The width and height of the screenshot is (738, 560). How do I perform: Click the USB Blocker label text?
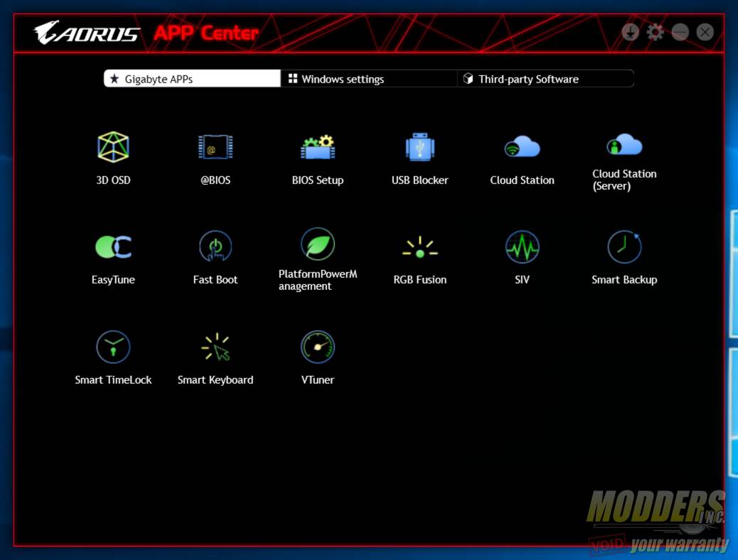(x=419, y=181)
